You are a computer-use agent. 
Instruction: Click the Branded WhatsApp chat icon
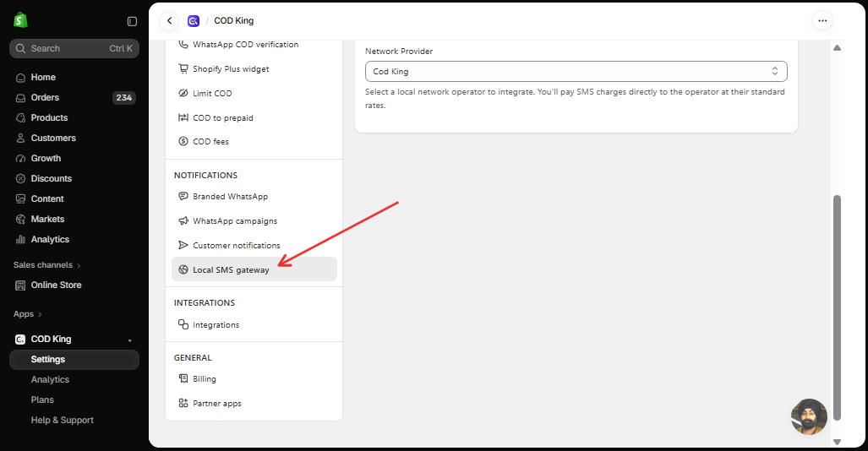[183, 197]
